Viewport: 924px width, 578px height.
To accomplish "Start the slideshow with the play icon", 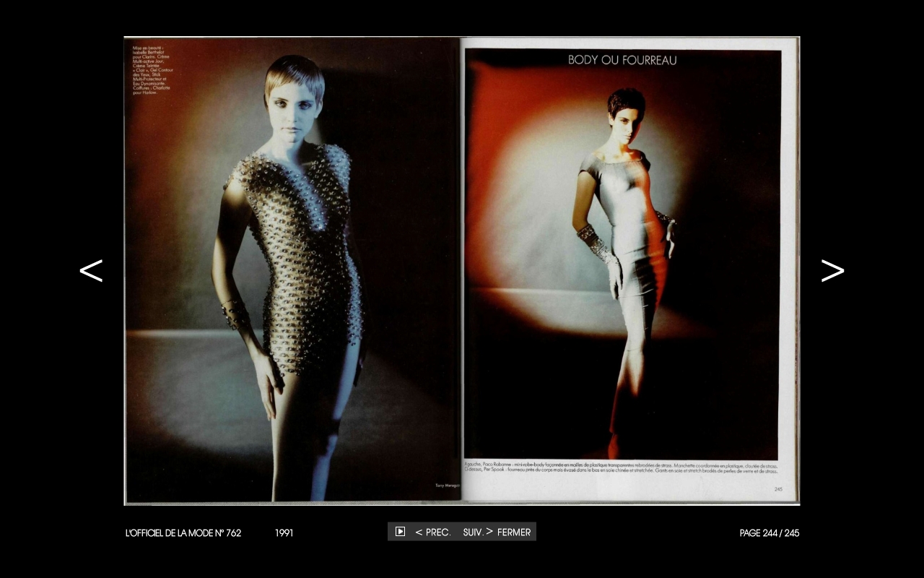I will [x=400, y=532].
